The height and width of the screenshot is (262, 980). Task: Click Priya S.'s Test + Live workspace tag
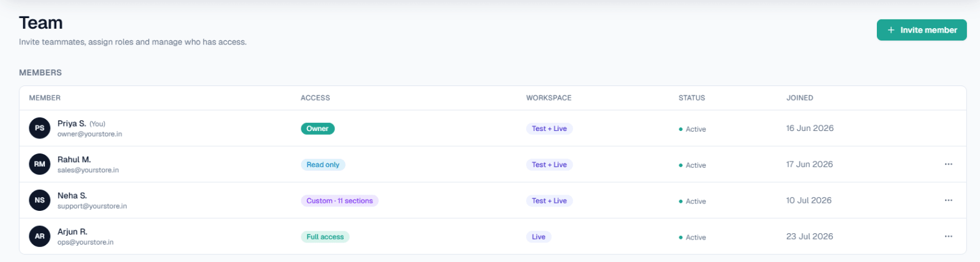point(549,129)
